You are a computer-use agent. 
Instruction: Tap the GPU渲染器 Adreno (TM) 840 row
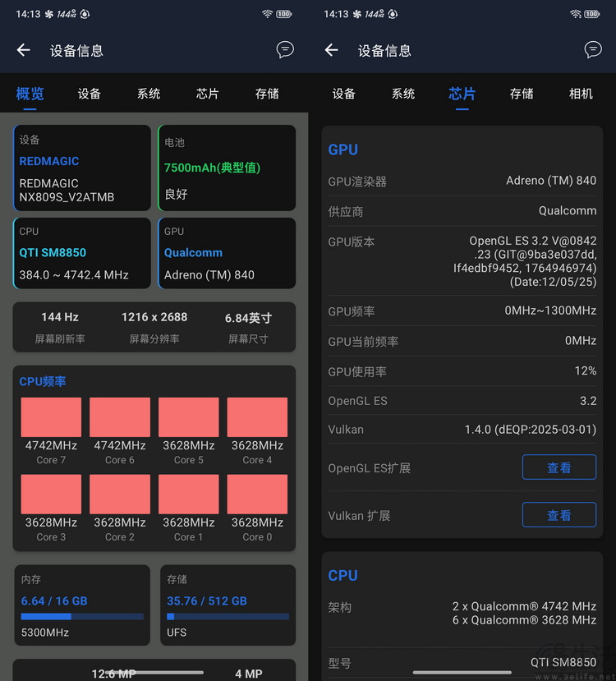pos(462,181)
